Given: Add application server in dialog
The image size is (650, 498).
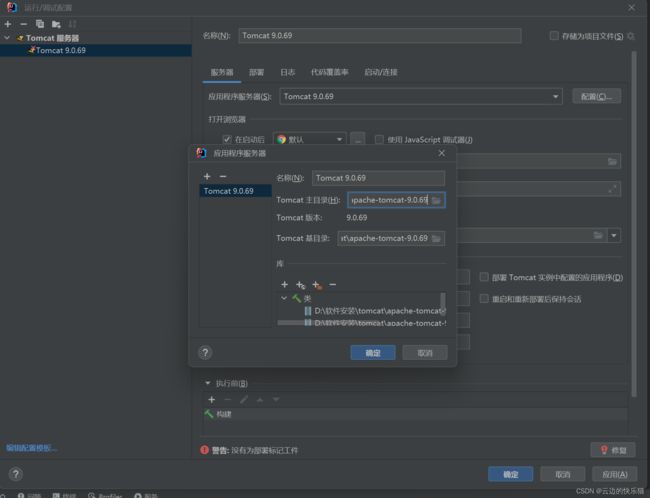Looking at the screenshot, I should 207,177.
